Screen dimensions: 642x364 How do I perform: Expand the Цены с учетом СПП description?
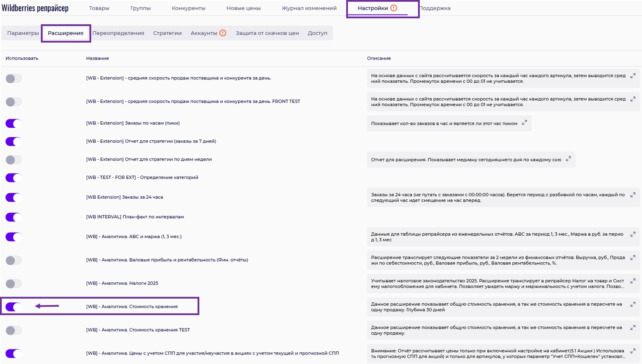pyautogui.click(x=633, y=351)
